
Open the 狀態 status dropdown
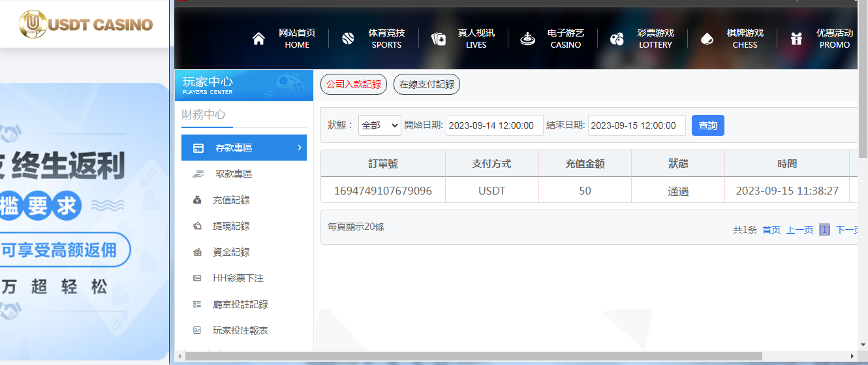coord(379,125)
